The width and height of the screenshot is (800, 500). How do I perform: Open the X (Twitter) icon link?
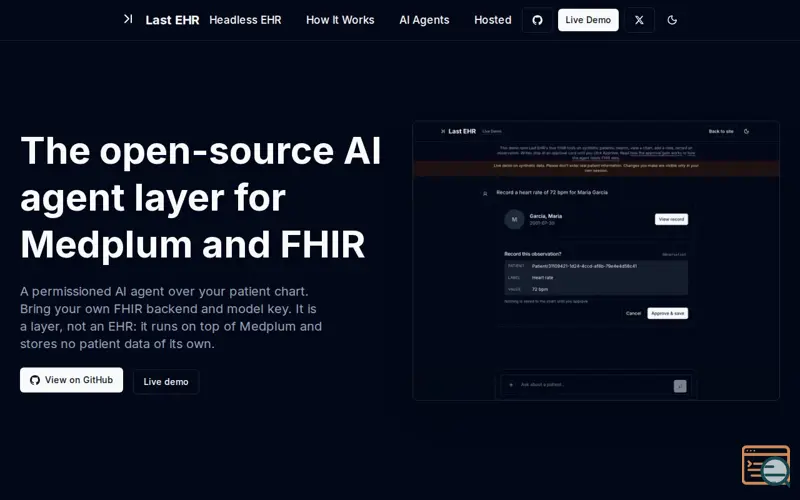(x=639, y=20)
